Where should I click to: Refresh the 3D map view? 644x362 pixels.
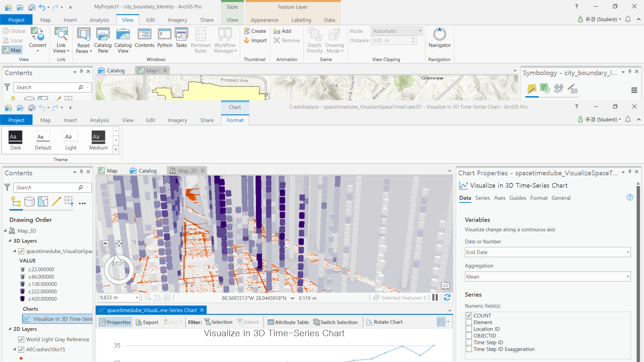tap(447, 298)
